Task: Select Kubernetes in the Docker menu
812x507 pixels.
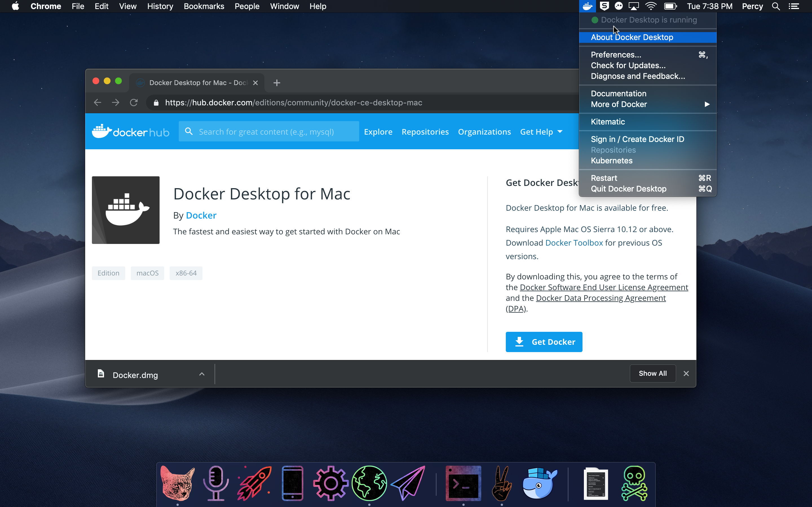Action: tap(611, 161)
